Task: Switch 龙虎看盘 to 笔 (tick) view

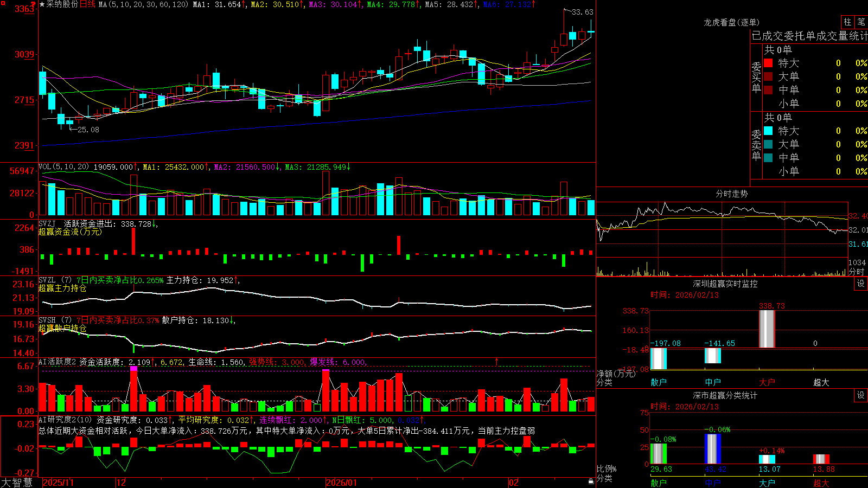Action: 861,22
